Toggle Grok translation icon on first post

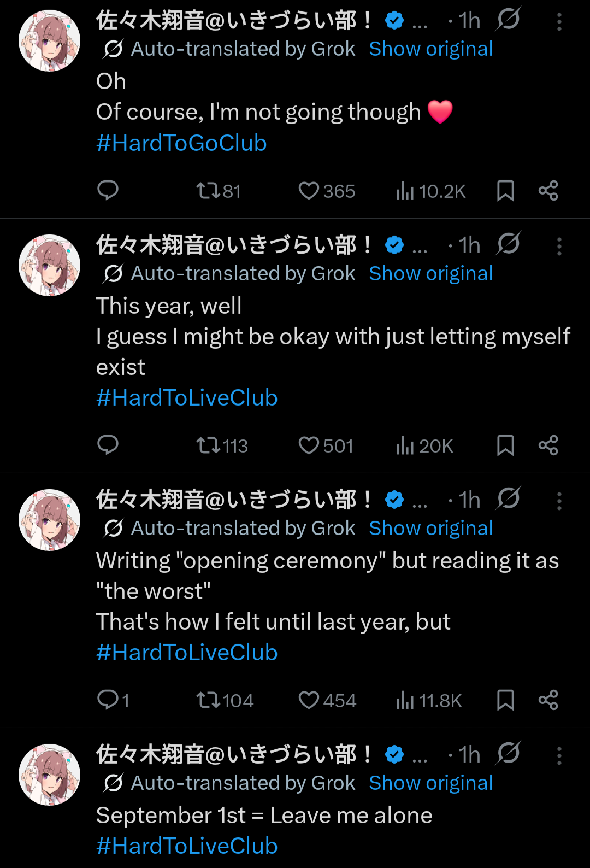[509, 20]
